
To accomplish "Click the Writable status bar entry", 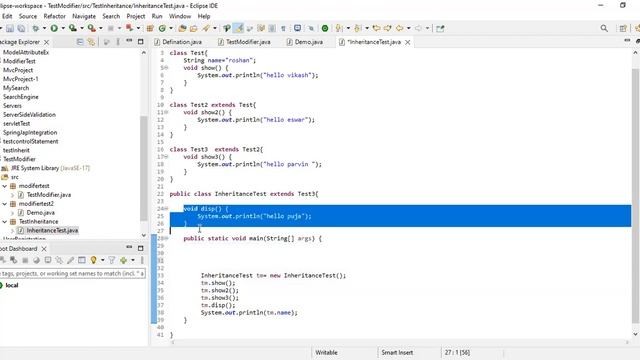I will [327, 352].
